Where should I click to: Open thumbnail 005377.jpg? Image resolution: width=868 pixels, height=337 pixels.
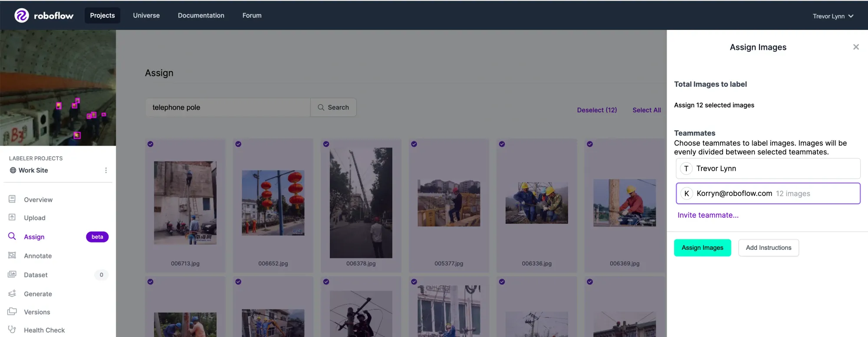click(x=449, y=203)
